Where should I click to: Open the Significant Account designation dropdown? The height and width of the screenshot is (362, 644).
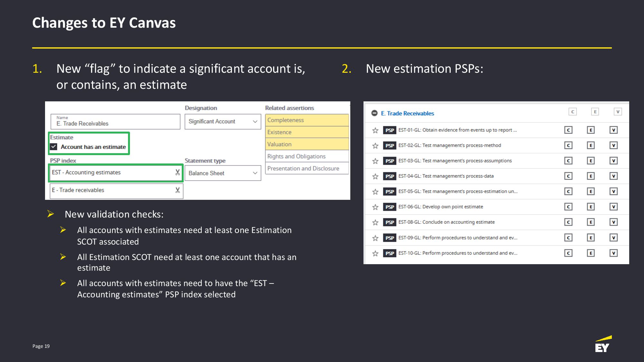click(223, 122)
